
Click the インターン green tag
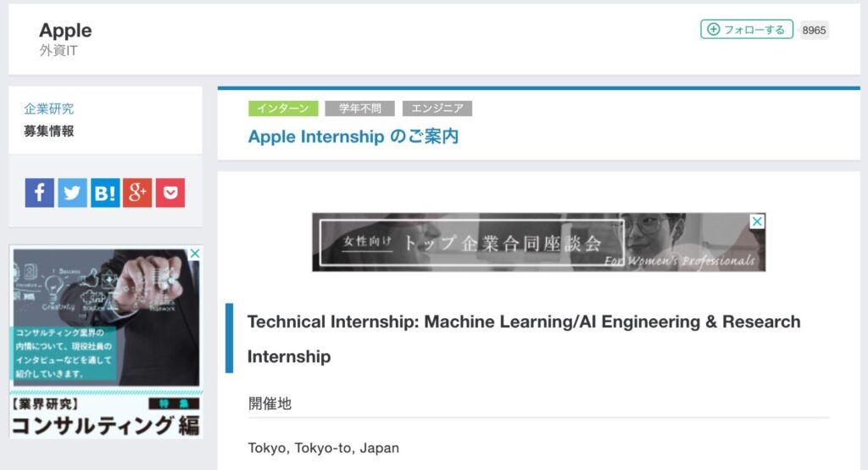tap(283, 108)
